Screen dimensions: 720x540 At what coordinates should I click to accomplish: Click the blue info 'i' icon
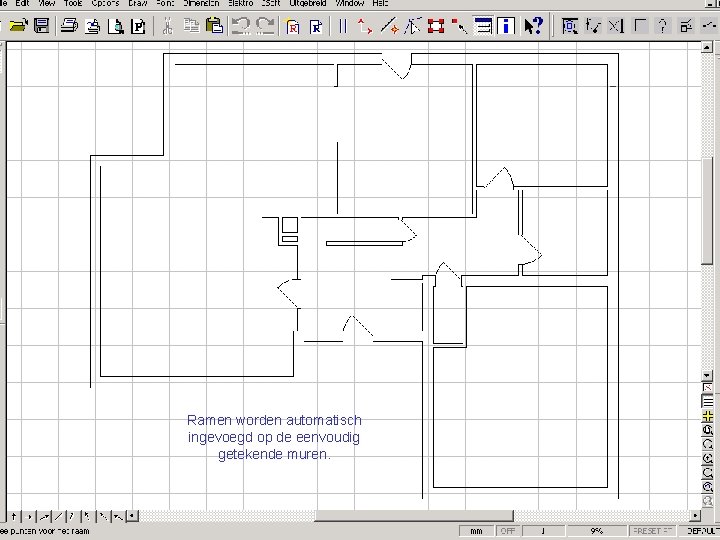pyautogui.click(x=506, y=26)
